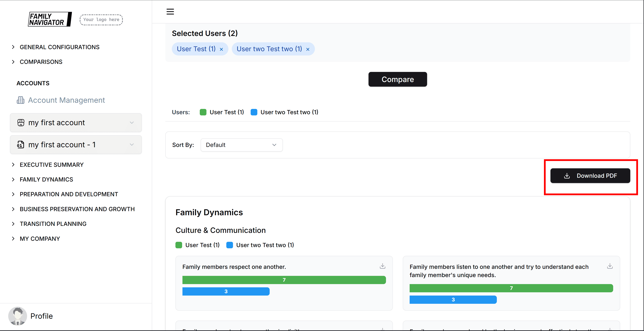Click the profile avatar picture
The image size is (644, 331).
coord(17,316)
